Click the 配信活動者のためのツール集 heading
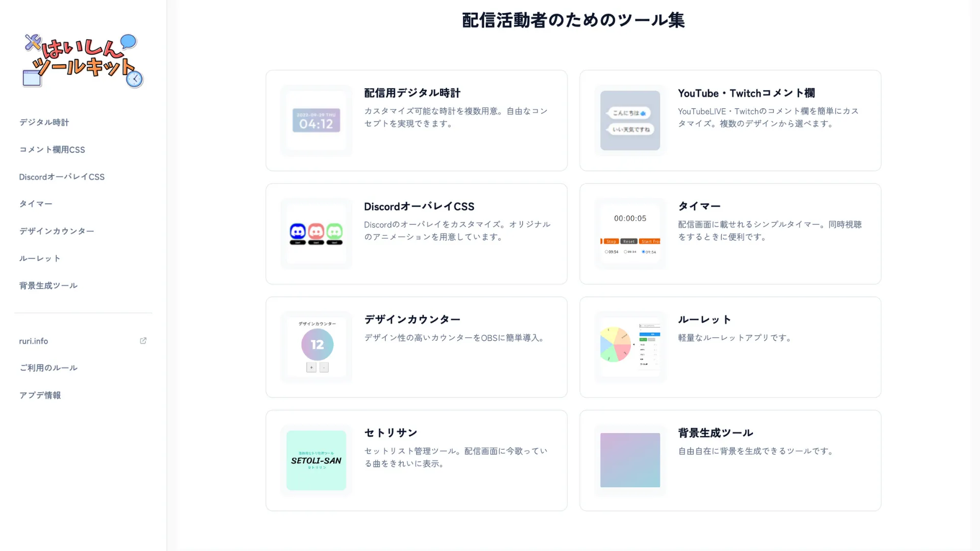980x551 pixels. point(573,20)
